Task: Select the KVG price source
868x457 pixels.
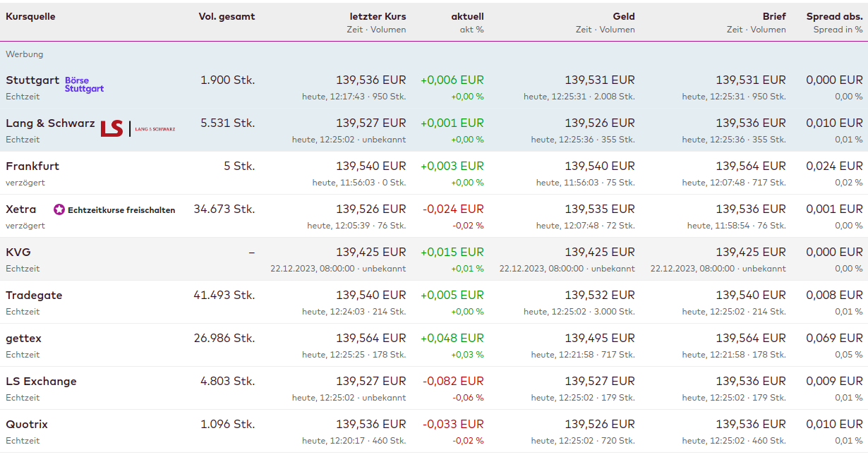Action: click(x=18, y=252)
